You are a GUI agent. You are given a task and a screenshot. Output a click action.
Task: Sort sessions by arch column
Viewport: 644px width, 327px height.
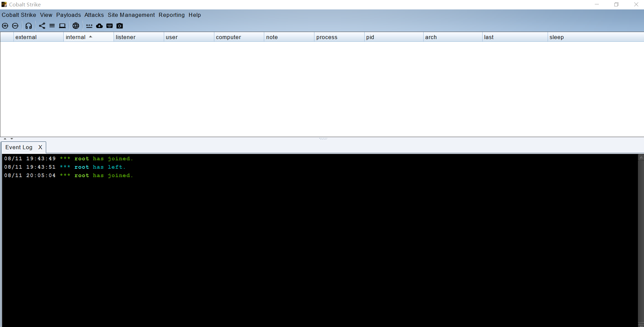[x=453, y=37]
